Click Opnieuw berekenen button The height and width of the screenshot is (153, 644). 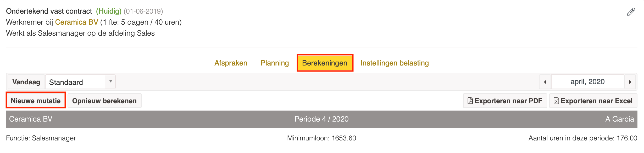(104, 101)
